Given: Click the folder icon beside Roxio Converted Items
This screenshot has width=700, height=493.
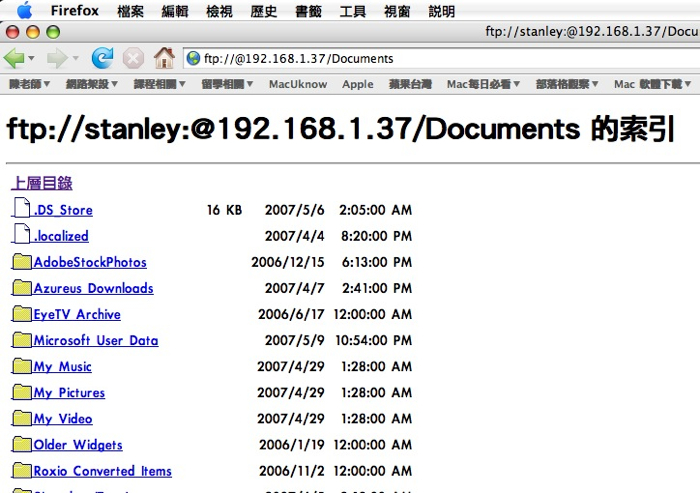Looking at the screenshot, I should point(22,470).
